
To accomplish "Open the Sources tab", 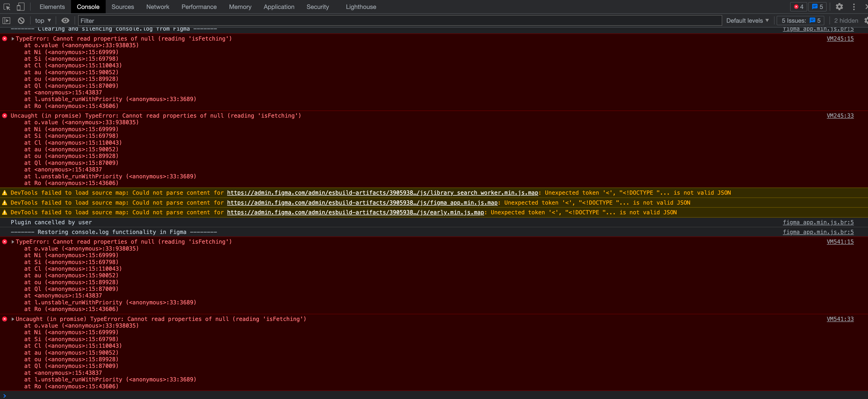I will 123,7.
